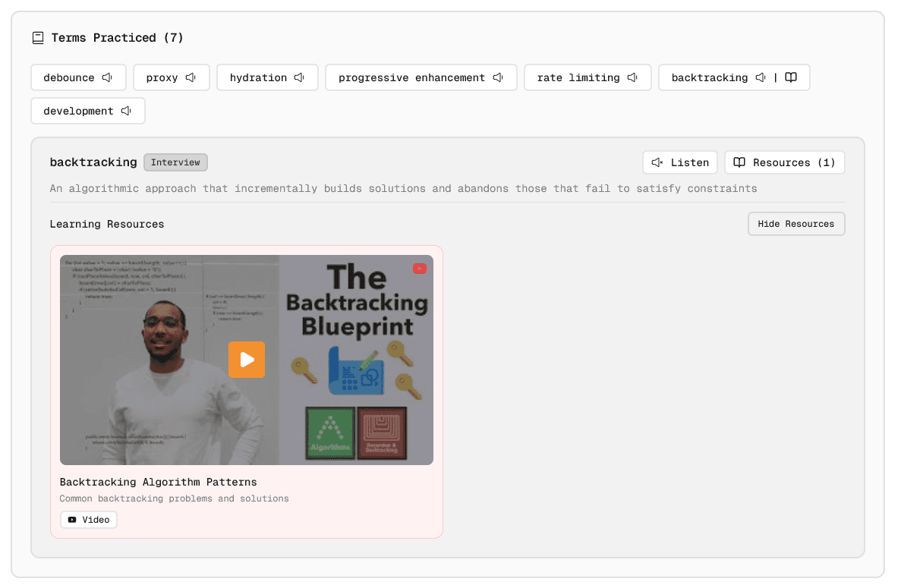Click the backtracking term heading in detail panel

coord(93,162)
